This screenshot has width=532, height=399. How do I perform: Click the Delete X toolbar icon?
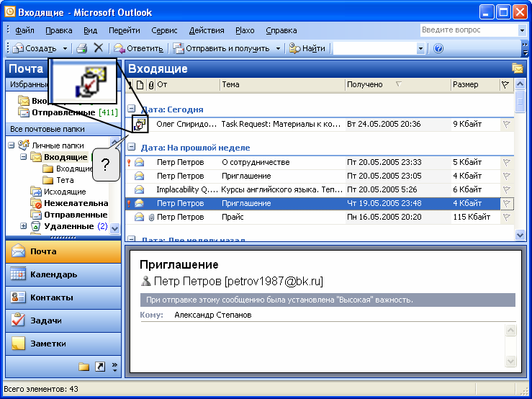(99, 48)
